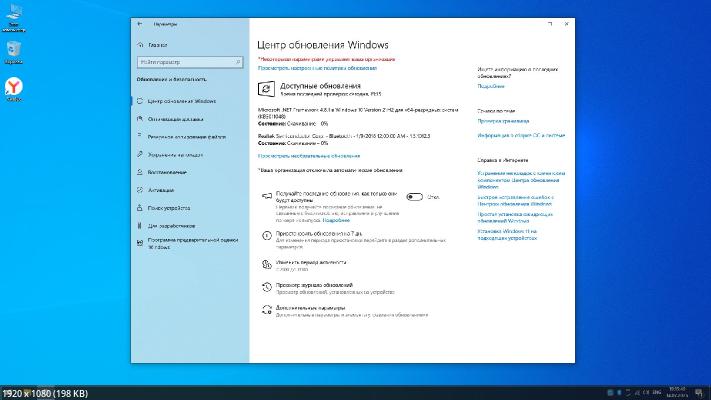Click the refresh icon beside Доступные обновления
711x400 pixels.
click(x=266, y=89)
